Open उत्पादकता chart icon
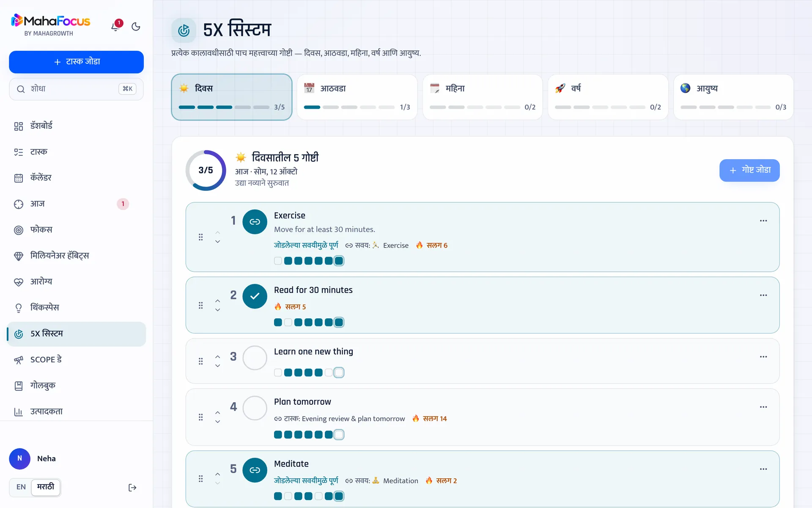 tap(19, 411)
